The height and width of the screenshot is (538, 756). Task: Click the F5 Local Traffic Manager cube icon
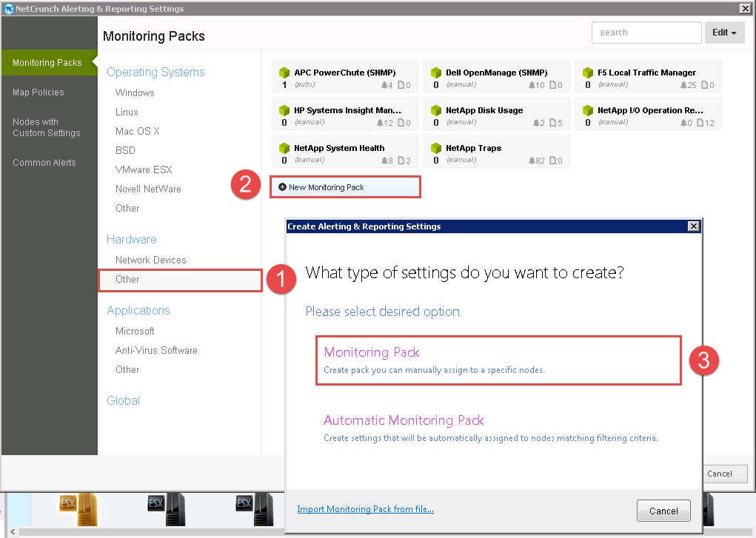(588, 73)
